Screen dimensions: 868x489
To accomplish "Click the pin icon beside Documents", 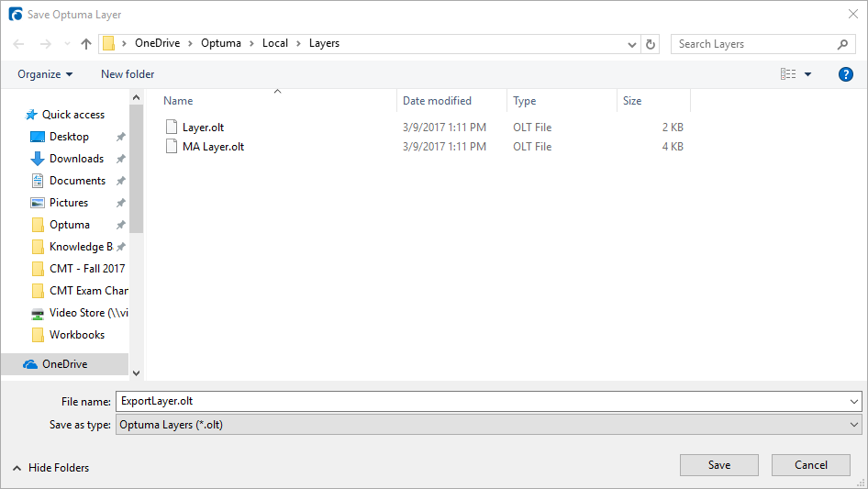I will coord(121,181).
